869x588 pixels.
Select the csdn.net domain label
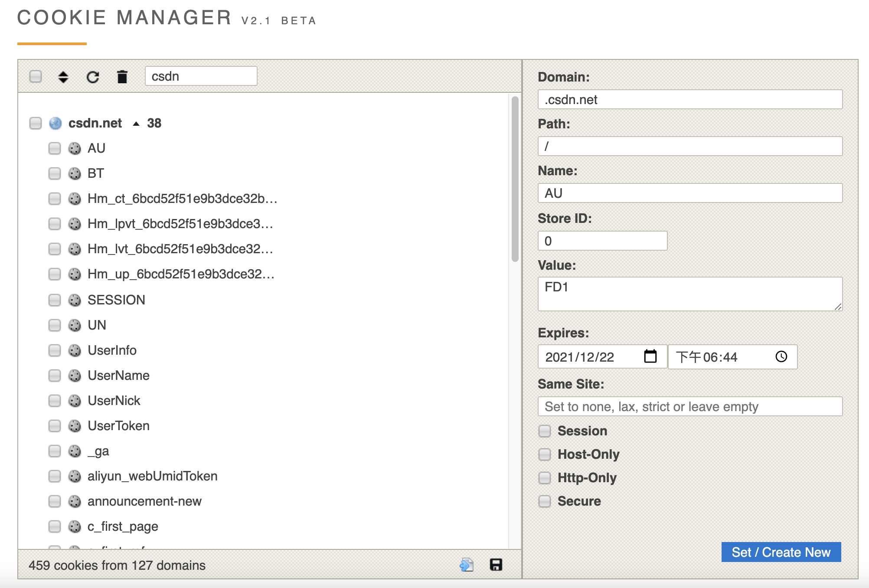[x=95, y=123]
